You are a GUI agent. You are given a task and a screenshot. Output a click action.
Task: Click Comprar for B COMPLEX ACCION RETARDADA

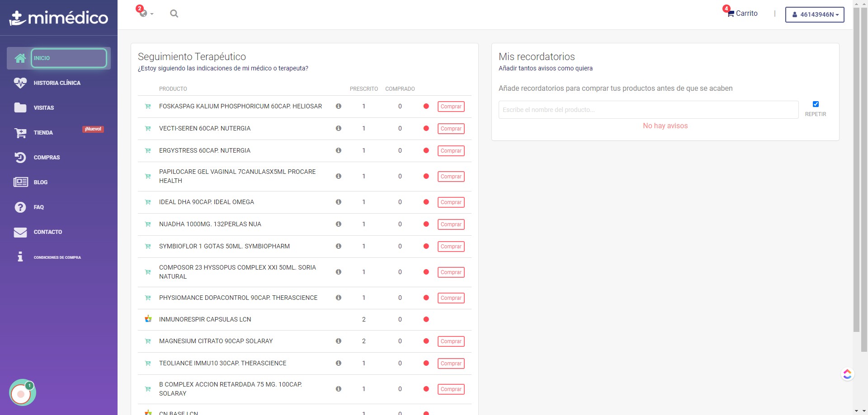click(451, 389)
